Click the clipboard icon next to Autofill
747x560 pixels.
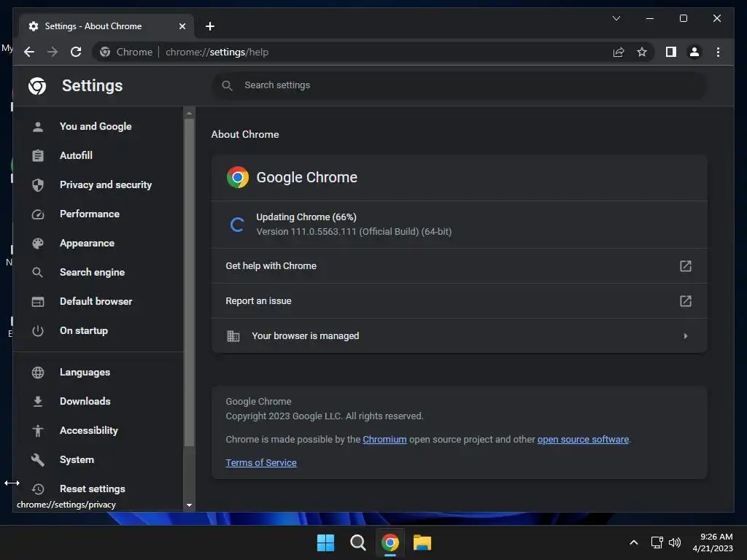[x=38, y=156]
